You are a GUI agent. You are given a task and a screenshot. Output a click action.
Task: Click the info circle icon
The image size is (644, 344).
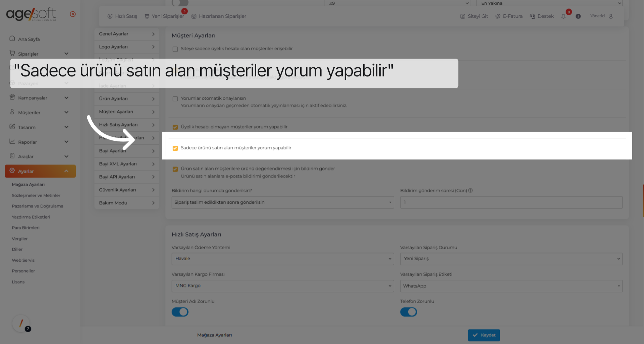578,16
